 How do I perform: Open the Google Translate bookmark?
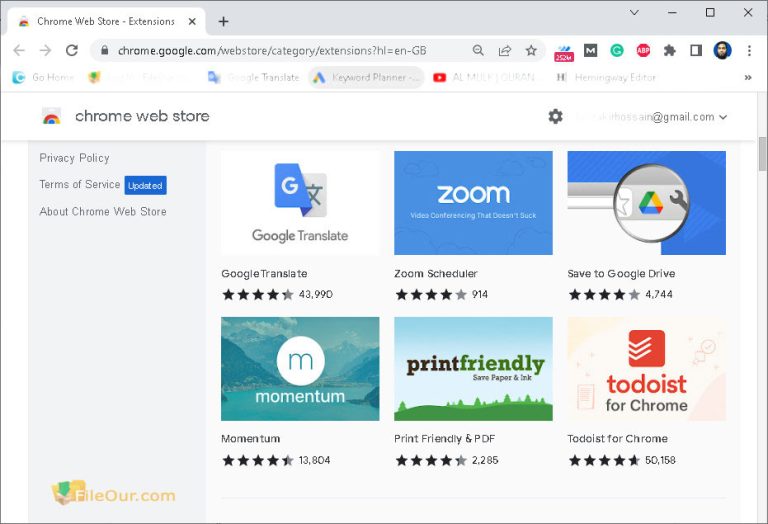point(253,77)
